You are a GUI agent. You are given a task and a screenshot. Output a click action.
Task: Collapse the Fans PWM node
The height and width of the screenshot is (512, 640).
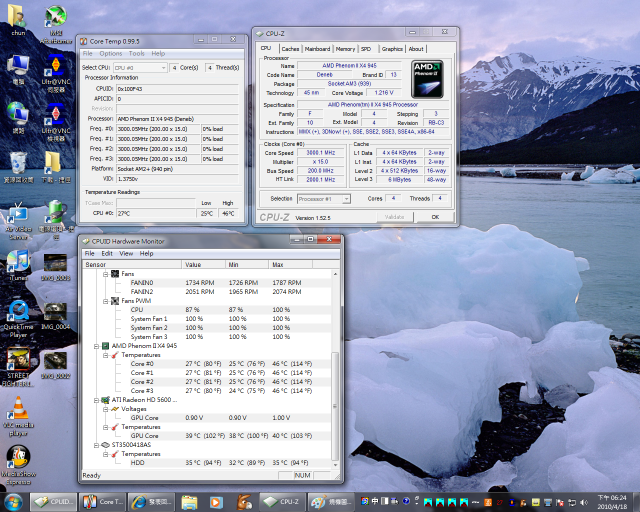pos(105,301)
